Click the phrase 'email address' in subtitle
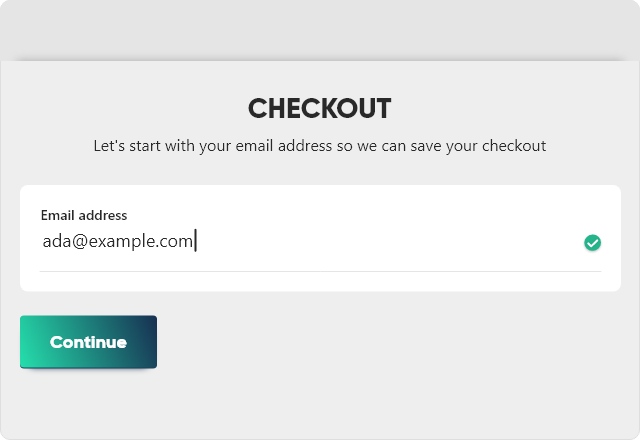 284,146
